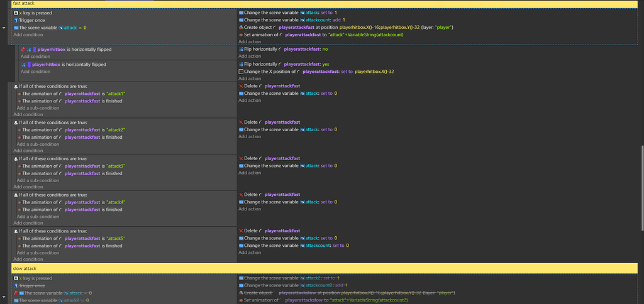Image resolution: width=644 pixels, height=304 pixels.
Task: Select disabled 'attack2: set to 1' action in slow attack
Action: pyautogui.click(x=289, y=278)
